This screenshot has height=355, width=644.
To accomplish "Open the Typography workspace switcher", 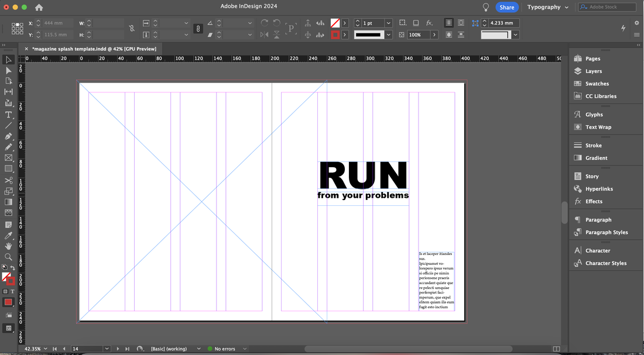I will 548,8.
